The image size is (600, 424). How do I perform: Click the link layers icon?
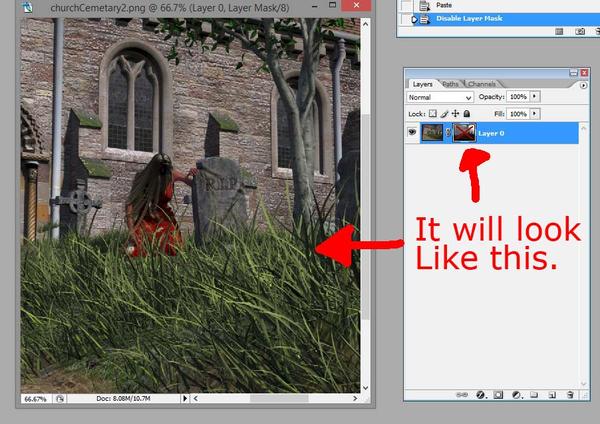pyautogui.click(x=462, y=395)
